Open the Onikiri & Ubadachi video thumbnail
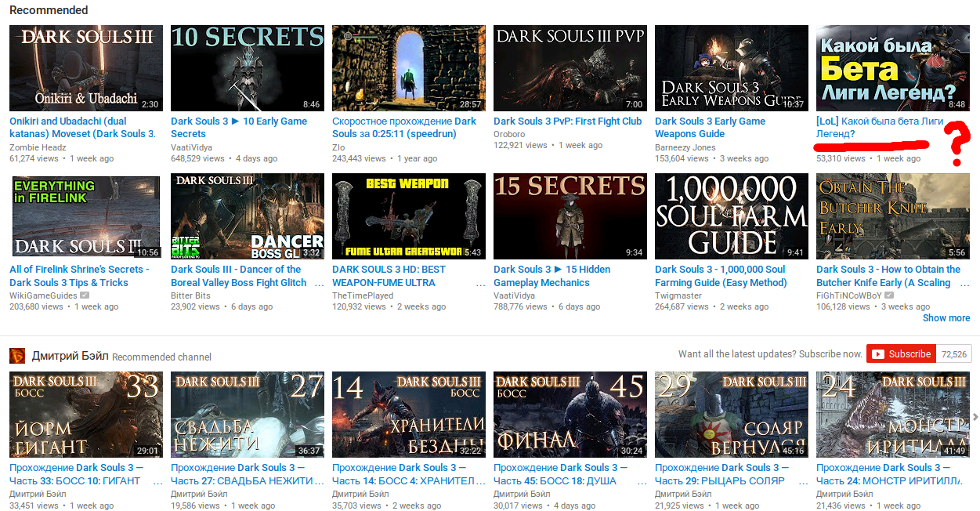This screenshot has width=980, height=511. pos(86,68)
